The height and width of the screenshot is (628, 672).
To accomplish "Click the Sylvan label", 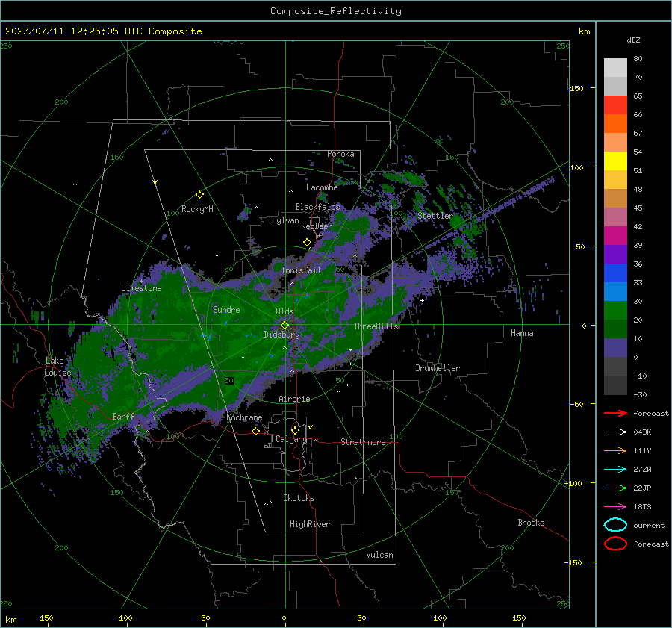I will [x=285, y=220].
